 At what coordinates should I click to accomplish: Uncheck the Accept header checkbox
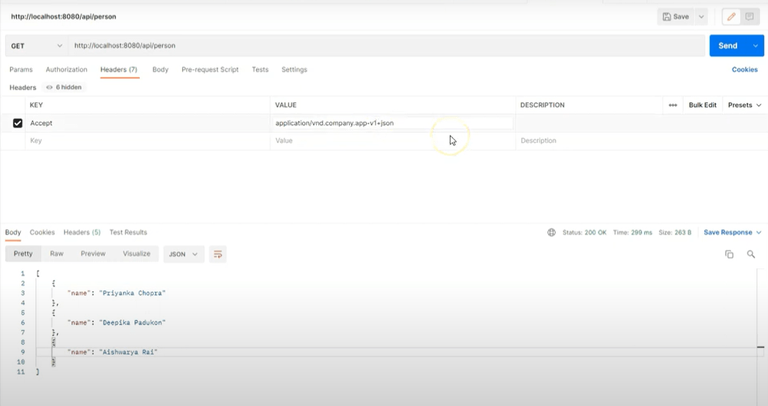pos(18,123)
